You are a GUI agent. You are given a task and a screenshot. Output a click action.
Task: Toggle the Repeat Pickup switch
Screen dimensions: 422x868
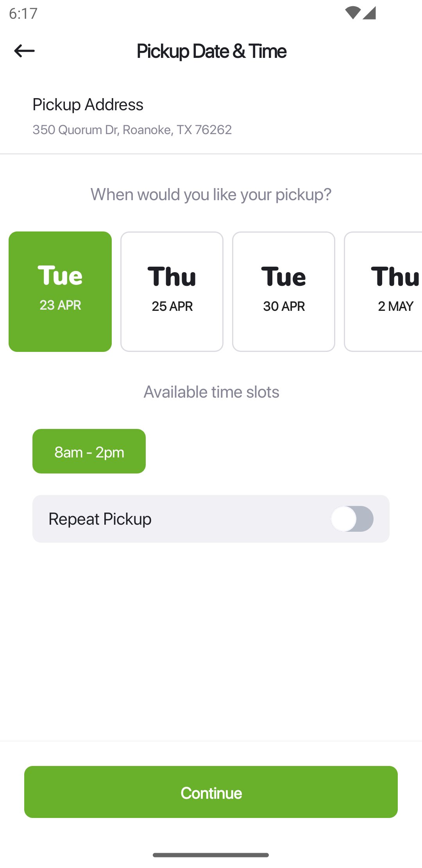pos(352,519)
